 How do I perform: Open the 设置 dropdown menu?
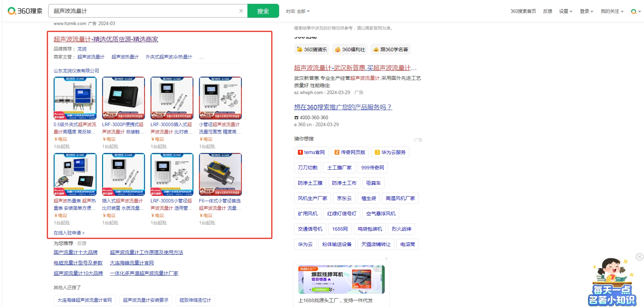point(566,11)
